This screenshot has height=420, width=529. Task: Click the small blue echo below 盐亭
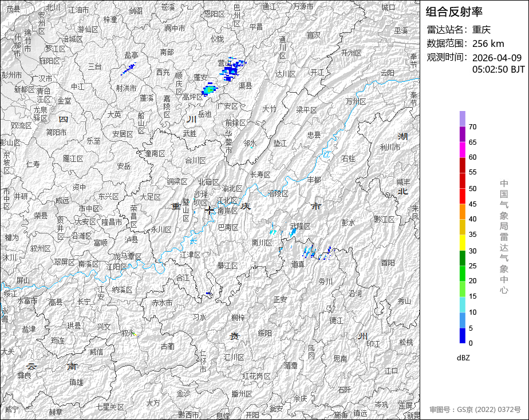(x=128, y=69)
